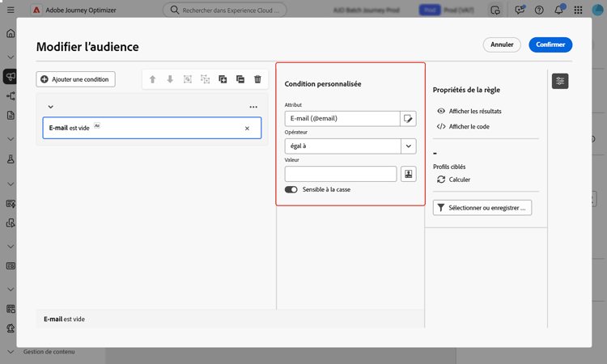
Task: Open the group more options ellipsis
Action: coord(253,107)
